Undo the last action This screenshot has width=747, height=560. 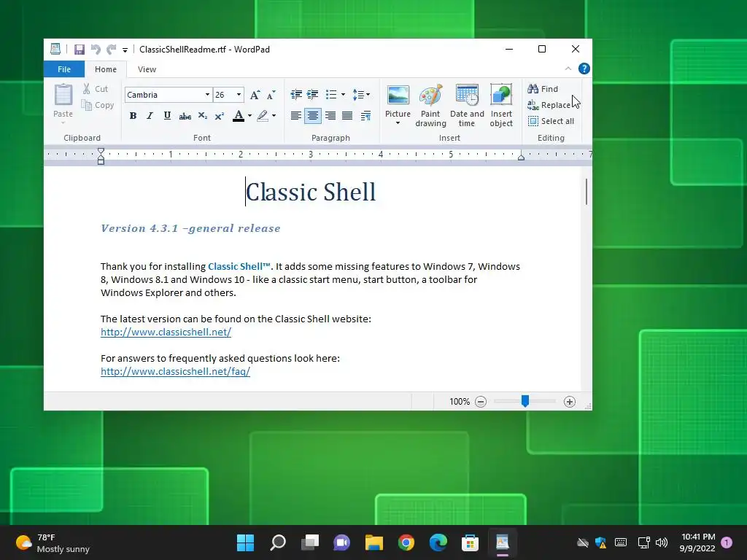(x=96, y=49)
